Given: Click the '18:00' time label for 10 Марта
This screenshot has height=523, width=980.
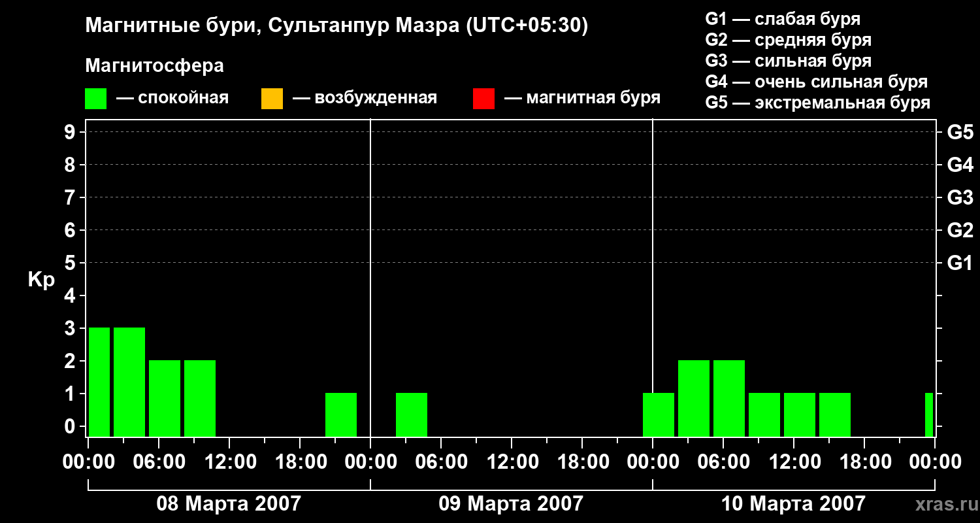Looking at the screenshot, I should pyautogui.click(x=864, y=462).
